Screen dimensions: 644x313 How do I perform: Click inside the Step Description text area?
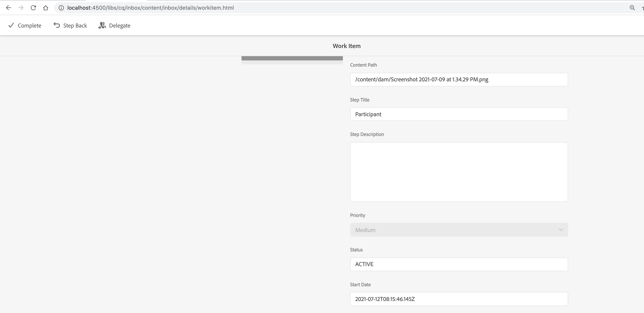click(459, 172)
